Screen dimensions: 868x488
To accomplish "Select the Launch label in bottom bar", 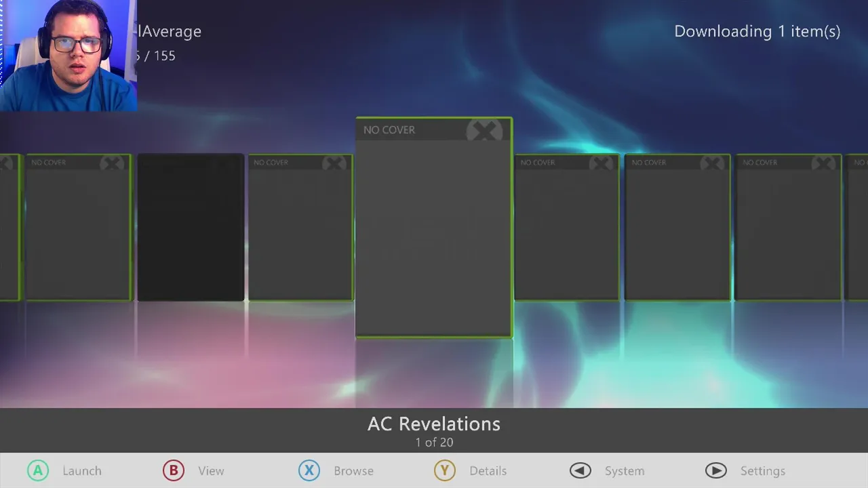I will coord(82,471).
